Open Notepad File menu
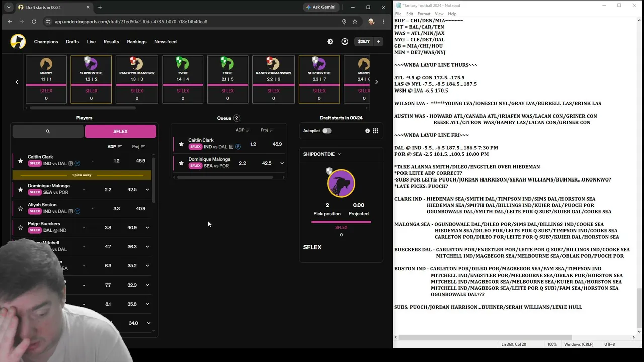Viewport: 644px width, 362px height. (398, 14)
